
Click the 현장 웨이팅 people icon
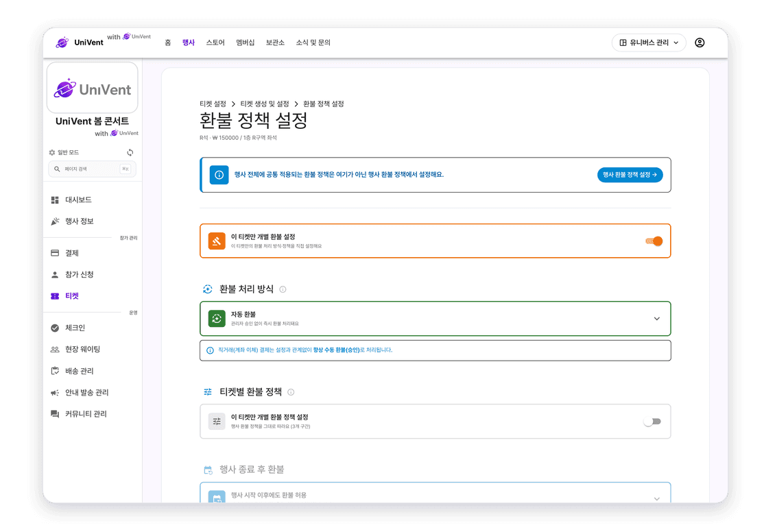click(55, 349)
